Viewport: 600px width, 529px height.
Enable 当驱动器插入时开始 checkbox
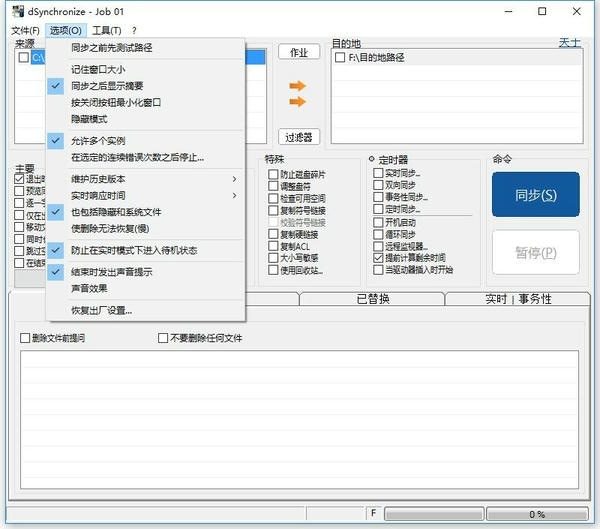378,270
